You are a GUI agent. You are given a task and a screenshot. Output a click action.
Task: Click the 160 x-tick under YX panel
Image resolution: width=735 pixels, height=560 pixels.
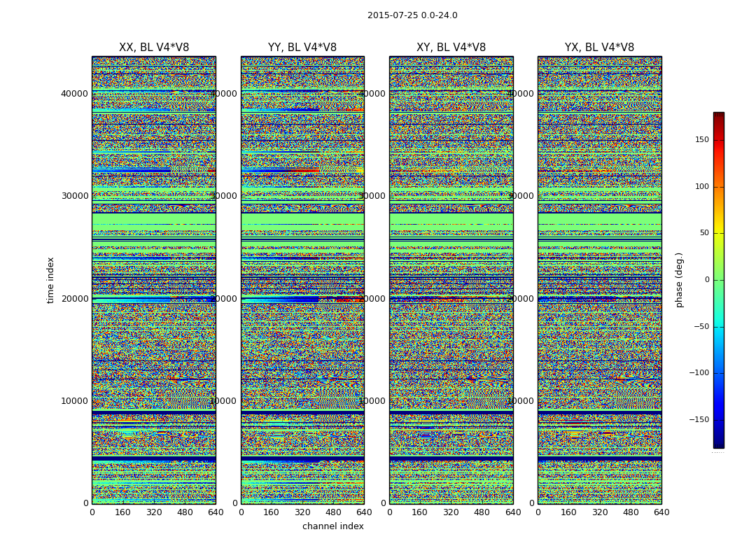pyautogui.click(x=568, y=512)
